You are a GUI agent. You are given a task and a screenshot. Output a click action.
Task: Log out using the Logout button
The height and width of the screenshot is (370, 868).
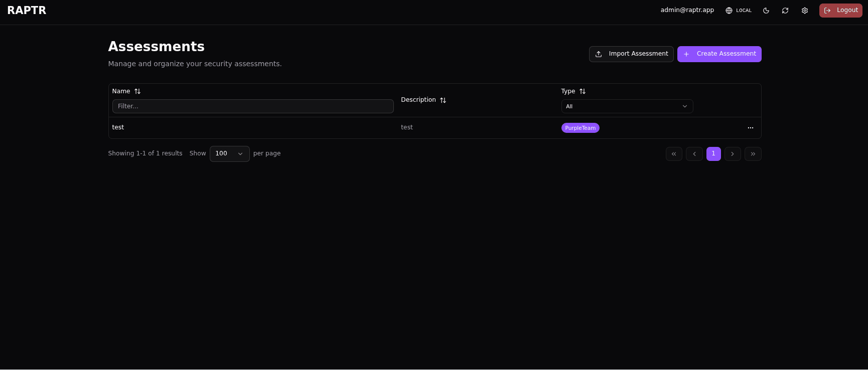[x=840, y=11]
